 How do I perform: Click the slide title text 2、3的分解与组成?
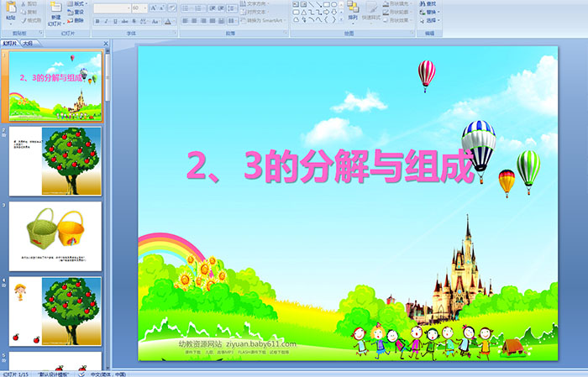[x=330, y=166]
